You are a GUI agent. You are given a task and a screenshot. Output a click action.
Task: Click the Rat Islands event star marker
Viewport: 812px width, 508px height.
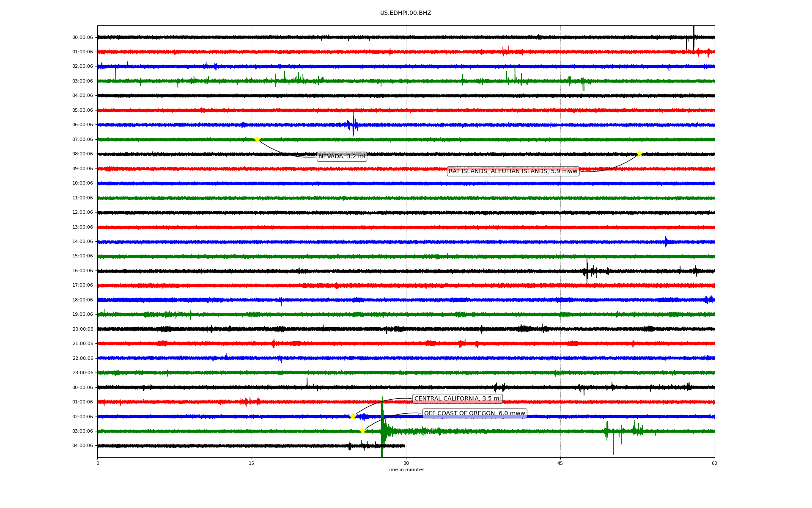tap(639, 154)
